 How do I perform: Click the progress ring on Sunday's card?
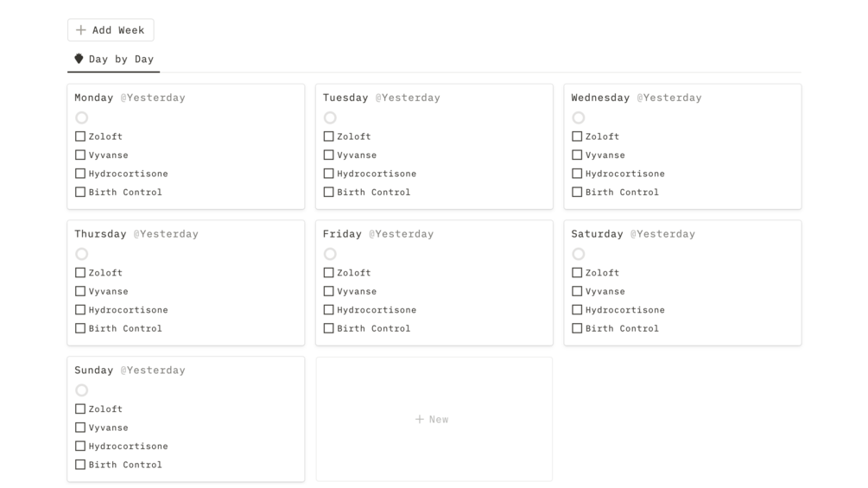pyautogui.click(x=81, y=390)
